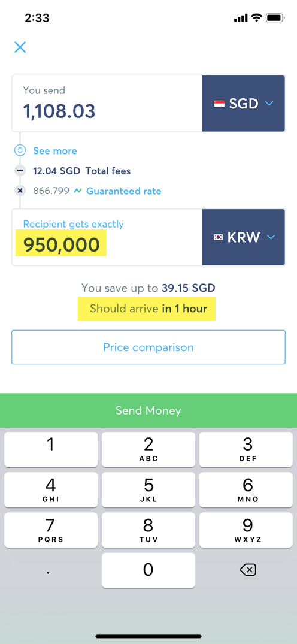The image size is (297, 644).
Task: Focus the You send amount field
Action: [107, 104]
